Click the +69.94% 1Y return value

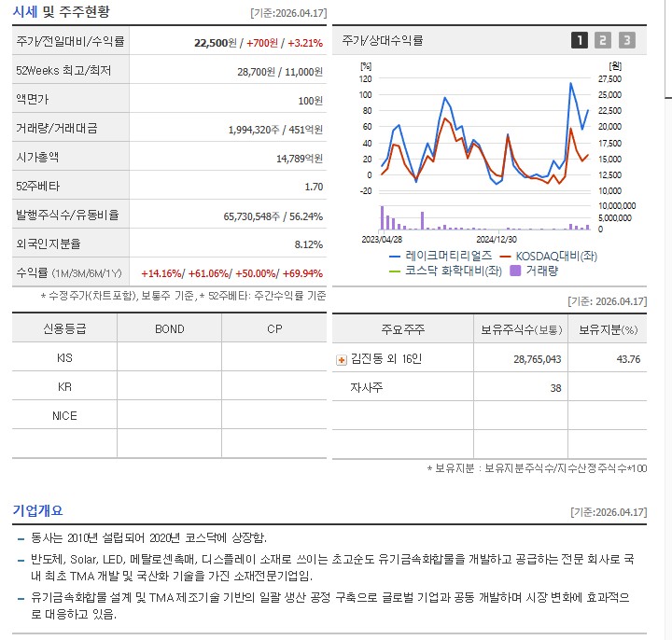click(302, 273)
